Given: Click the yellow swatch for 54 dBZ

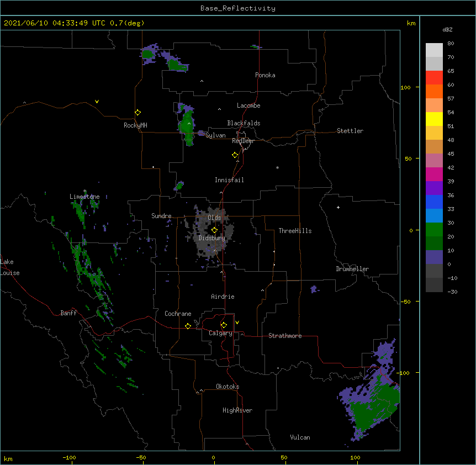Looking at the screenshot, I should coord(434,119).
